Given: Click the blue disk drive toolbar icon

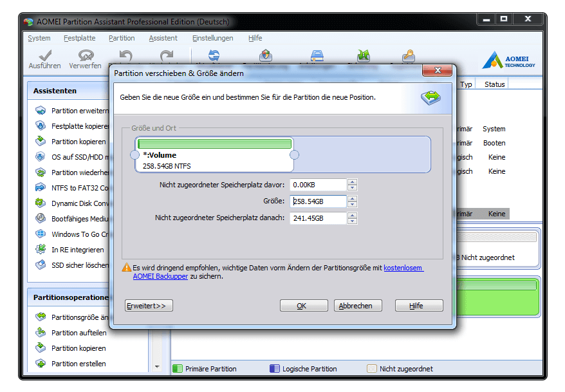Looking at the screenshot, I should click(x=317, y=55).
